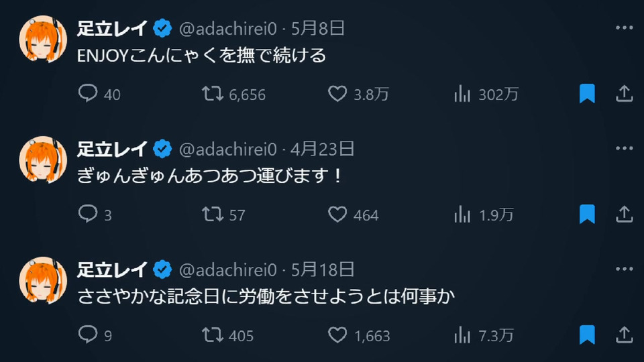Viewport: 644px width, 362px height.
Task: View analytics of the 302万 views tweet
Action: pos(462,94)
